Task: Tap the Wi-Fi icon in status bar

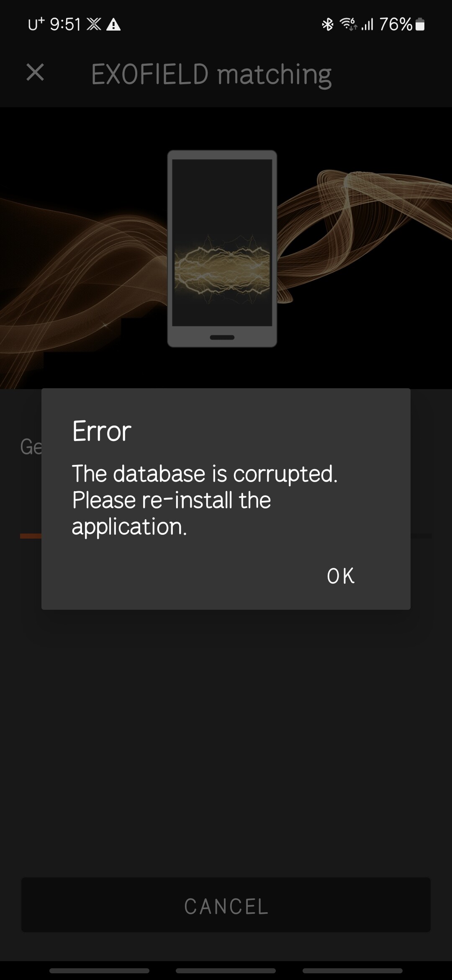Action: [348, 24]
